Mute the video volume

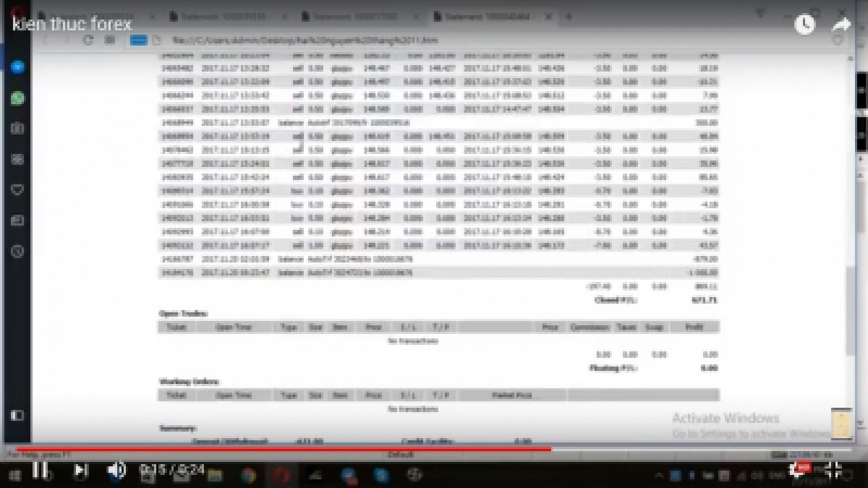coord(116,471)
